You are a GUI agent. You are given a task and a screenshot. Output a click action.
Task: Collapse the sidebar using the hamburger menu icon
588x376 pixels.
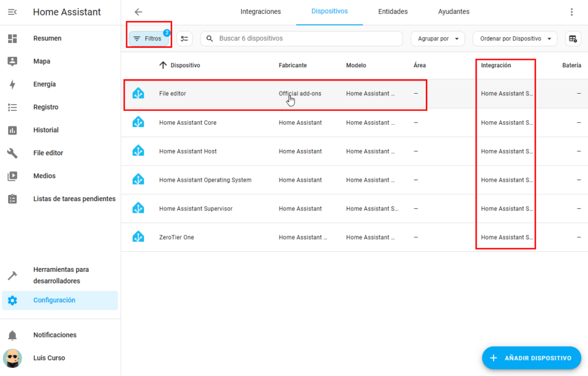[x=12, y=12]
